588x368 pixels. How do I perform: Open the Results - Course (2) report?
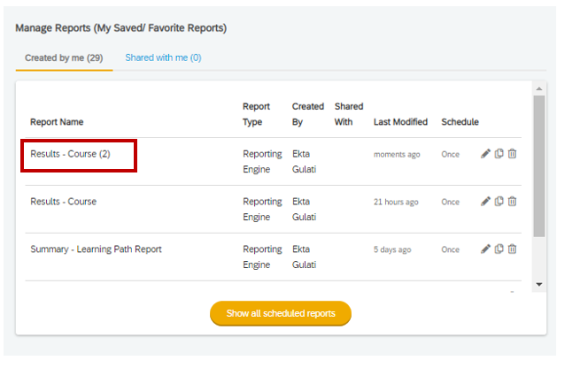point(70,154)
